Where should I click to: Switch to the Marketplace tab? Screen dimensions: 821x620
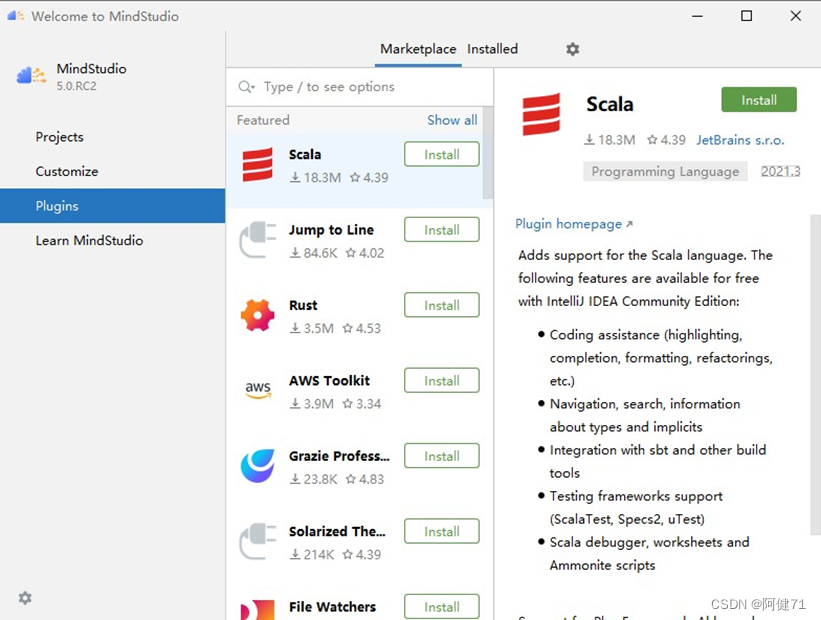pyautogui.click(x=417, y=48)
